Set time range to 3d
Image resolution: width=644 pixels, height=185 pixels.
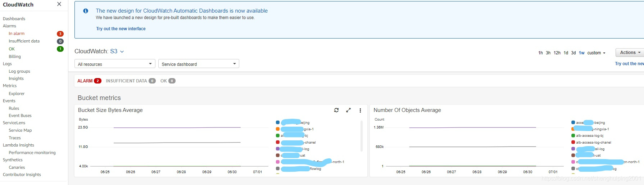[573, 53]
